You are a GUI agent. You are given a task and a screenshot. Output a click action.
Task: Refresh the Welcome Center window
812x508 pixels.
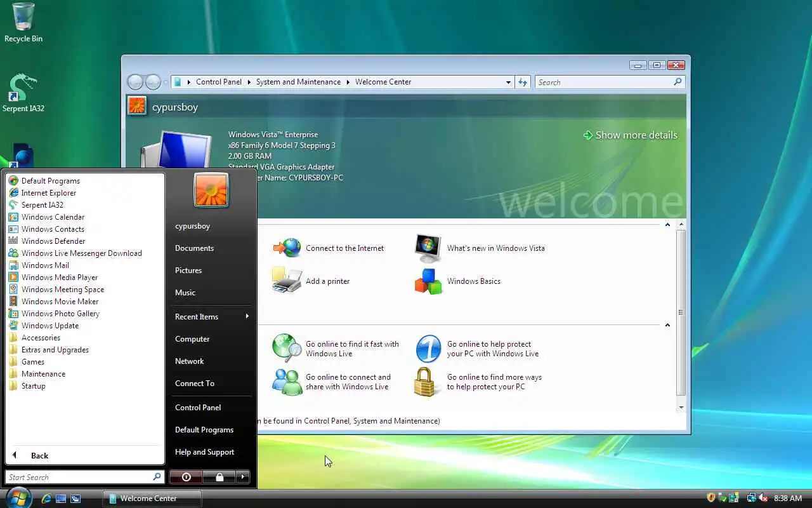pos(523,82)
